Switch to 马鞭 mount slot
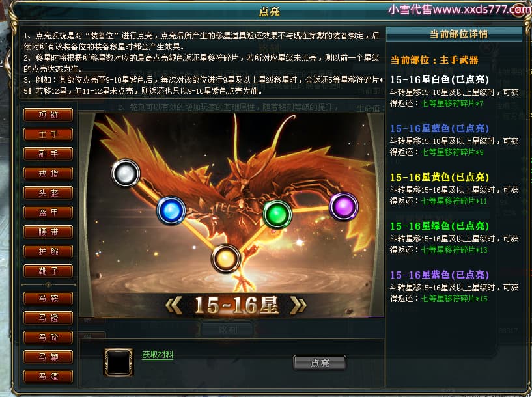The image size is (532, 397). click(48, 357)
